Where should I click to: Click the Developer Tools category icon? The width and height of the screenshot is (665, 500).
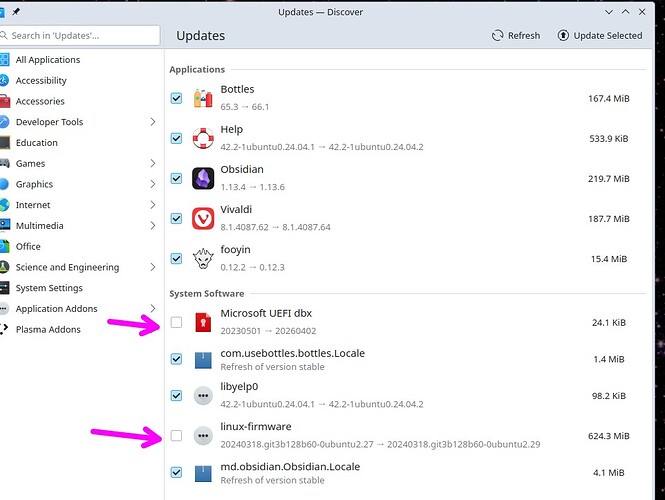coord(4,122)
